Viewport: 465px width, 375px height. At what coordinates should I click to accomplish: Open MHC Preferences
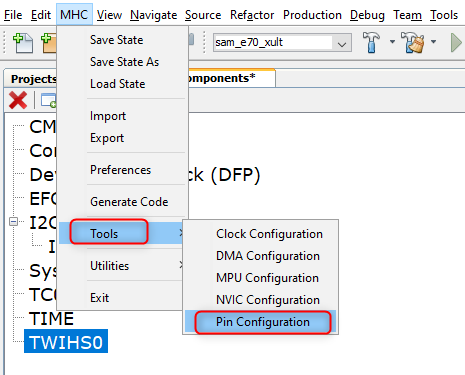(121, 170)
